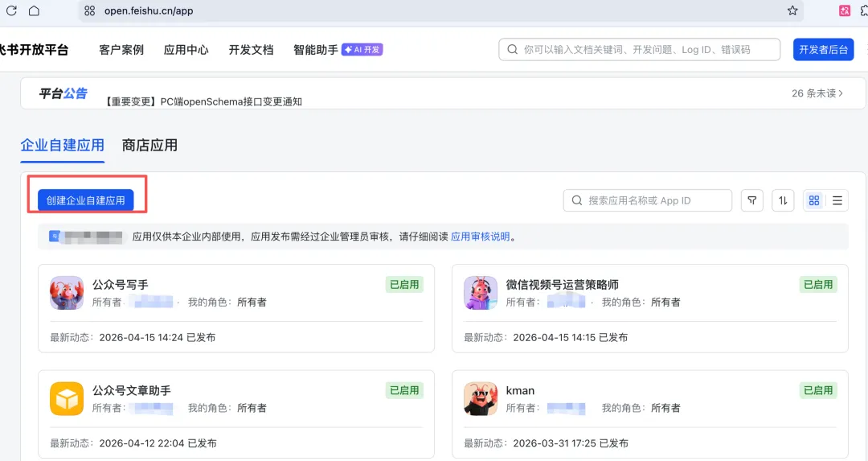Switch to the 商店应用 tab
The width and height of the screenshot is (868, 461).
tap(149, 145)
